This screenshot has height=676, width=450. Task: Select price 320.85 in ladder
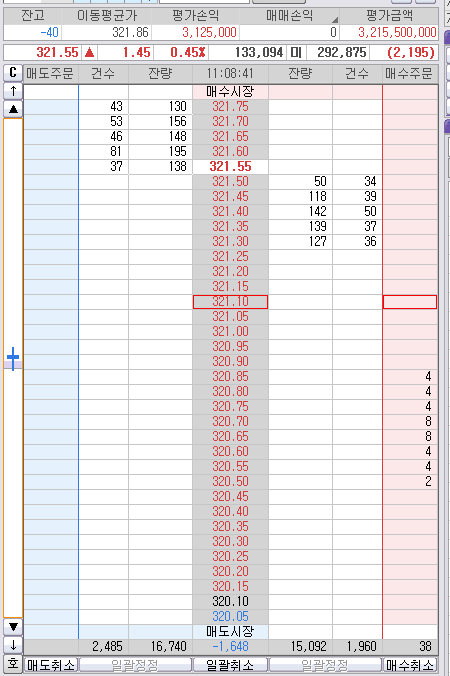tap(230, 377)
